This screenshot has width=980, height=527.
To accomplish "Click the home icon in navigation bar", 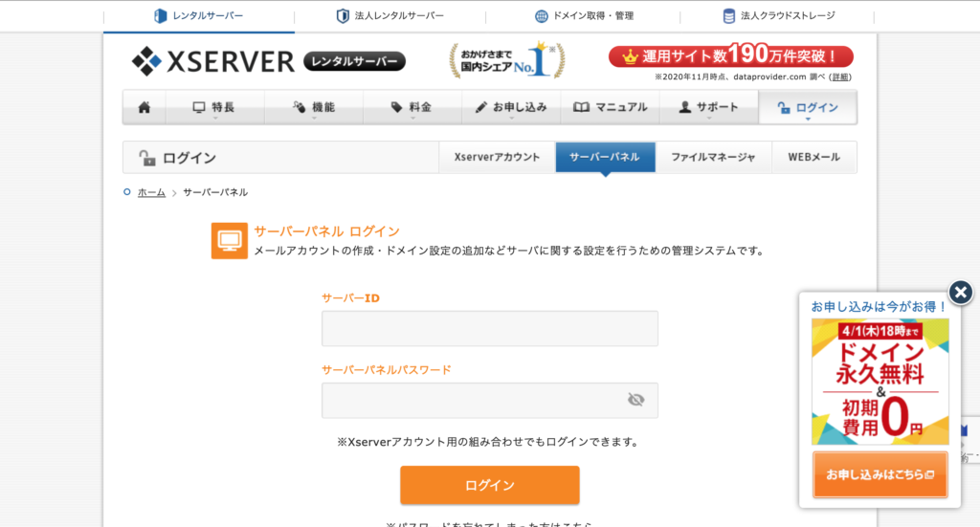I will (145, 107).
